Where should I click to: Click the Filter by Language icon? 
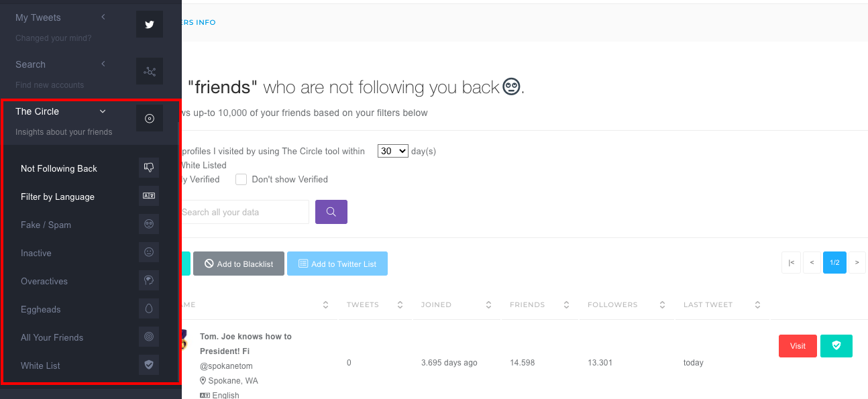pos(149,196)
